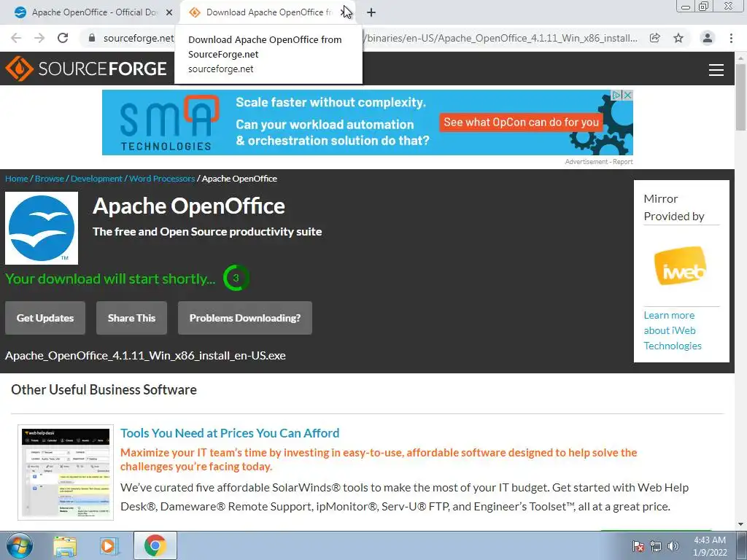Click the Apache OpenOffice page title heading
Screen dimensions: 747x560
pos(189,206)
